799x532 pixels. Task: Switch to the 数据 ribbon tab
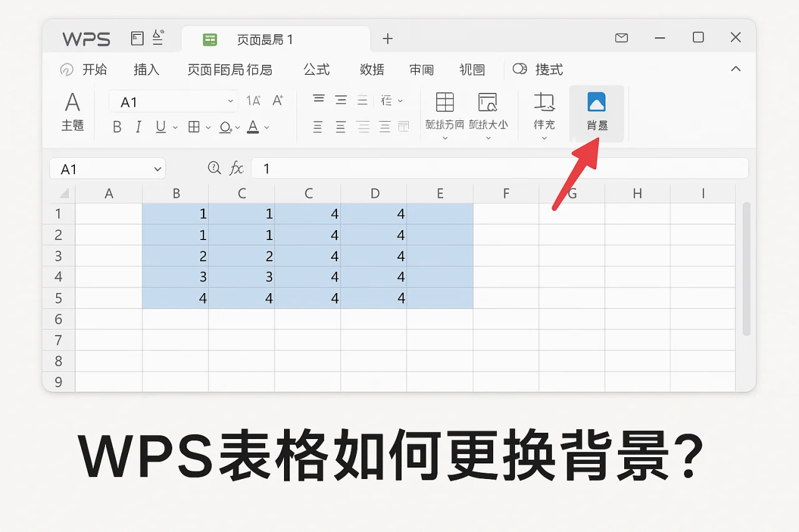pyautogui.click(x=371, y=70)
